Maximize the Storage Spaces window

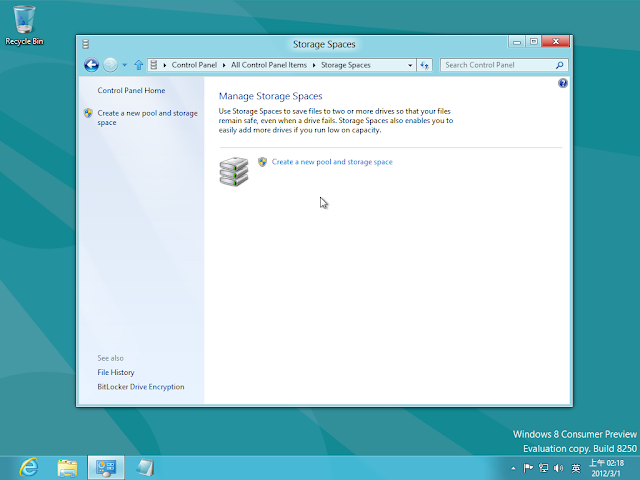pos(533,42)
